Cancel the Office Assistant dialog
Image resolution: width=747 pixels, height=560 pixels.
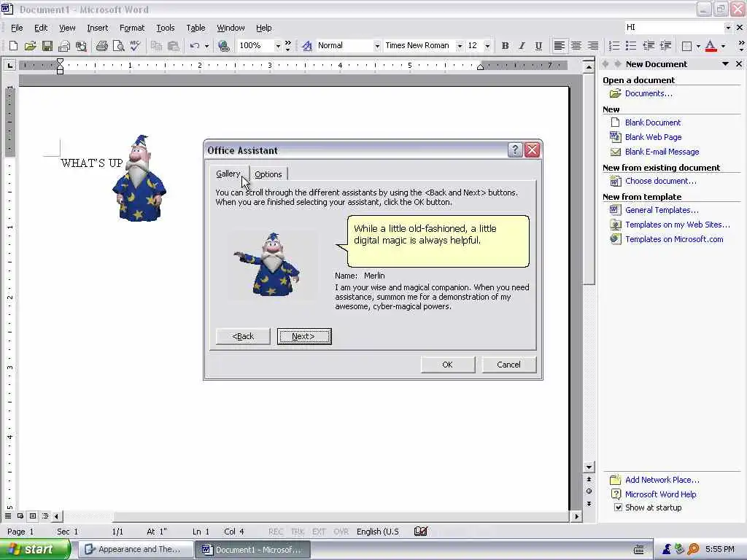click(508, 365)
